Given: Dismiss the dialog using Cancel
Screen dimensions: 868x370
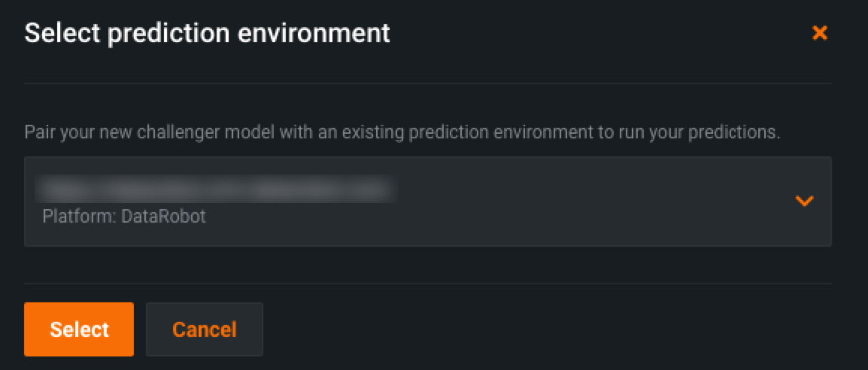Looking at the screenshot, I should click(204, 329).
